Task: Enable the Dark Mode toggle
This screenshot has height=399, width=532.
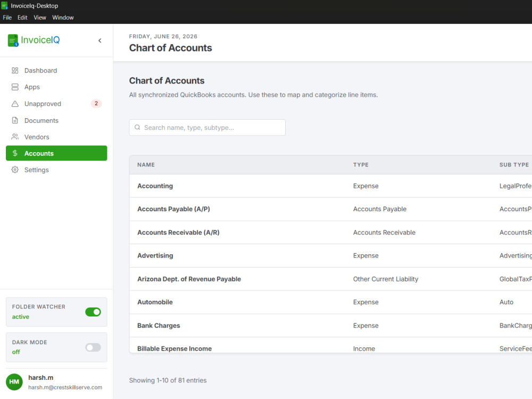Action: [93, 347]
